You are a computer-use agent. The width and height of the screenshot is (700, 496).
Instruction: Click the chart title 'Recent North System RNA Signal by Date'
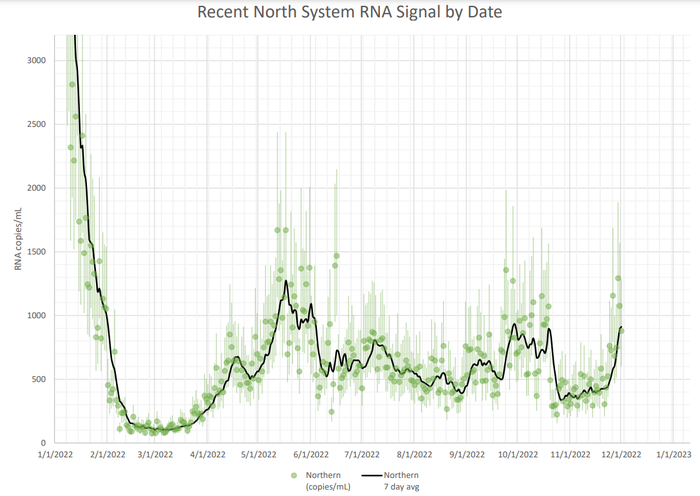tap(349, 13)
